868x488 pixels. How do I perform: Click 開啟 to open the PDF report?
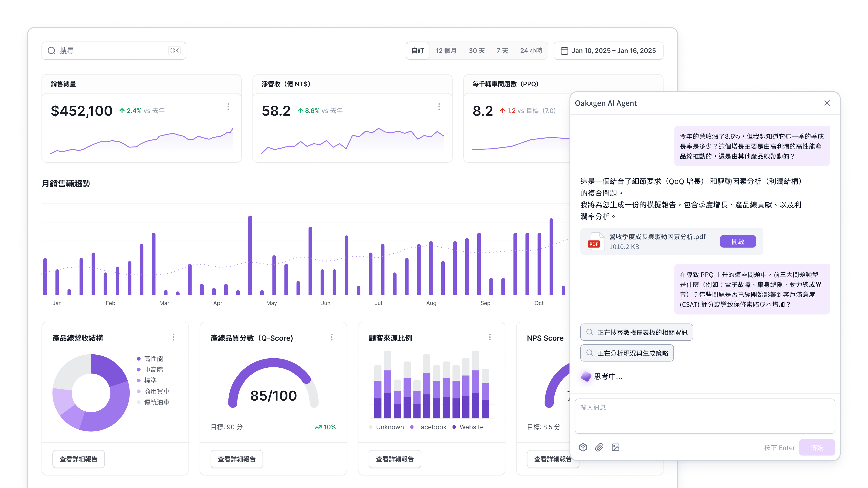tap(738, 241)
